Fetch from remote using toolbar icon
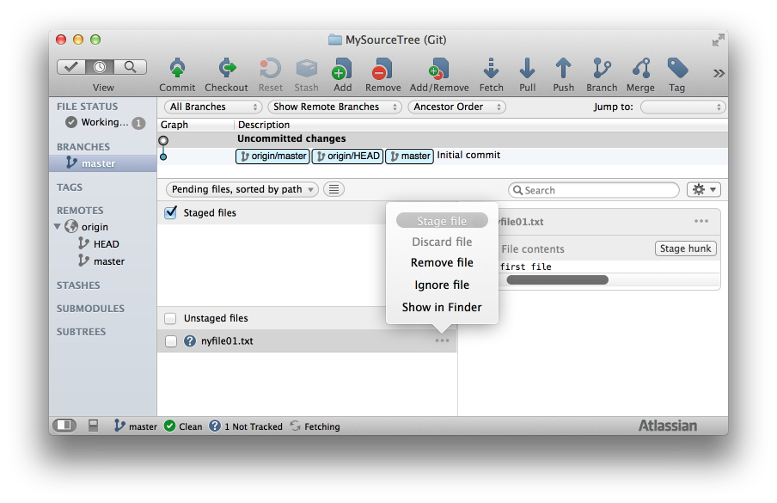Viewport: 777px width, 503px height. click(491, 69)
